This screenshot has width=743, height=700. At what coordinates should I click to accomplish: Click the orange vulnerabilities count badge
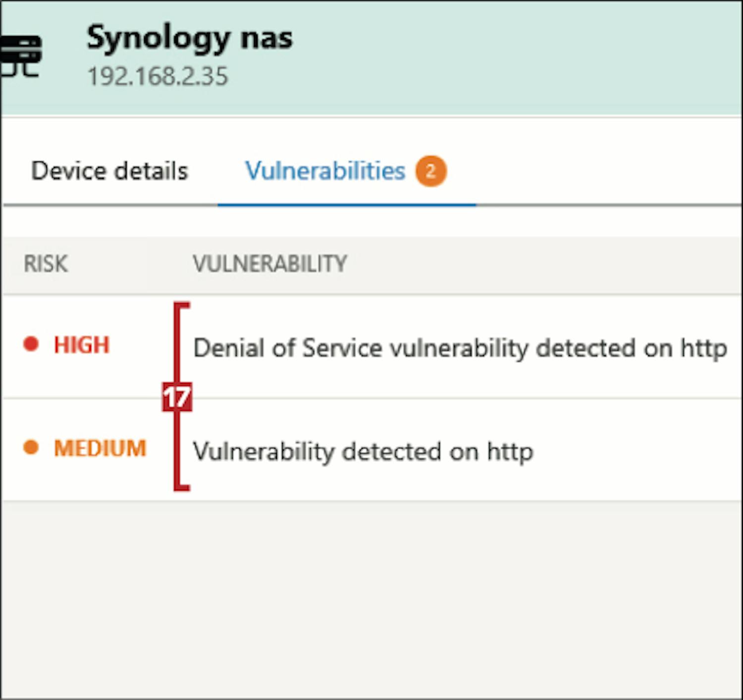430,171
